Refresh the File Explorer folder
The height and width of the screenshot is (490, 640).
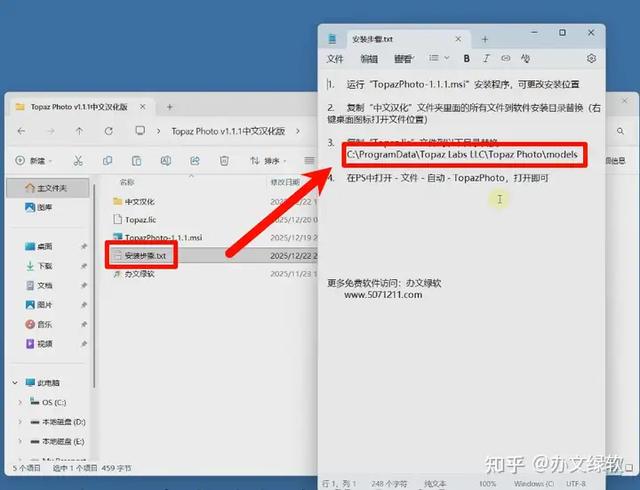click(109, 131)
